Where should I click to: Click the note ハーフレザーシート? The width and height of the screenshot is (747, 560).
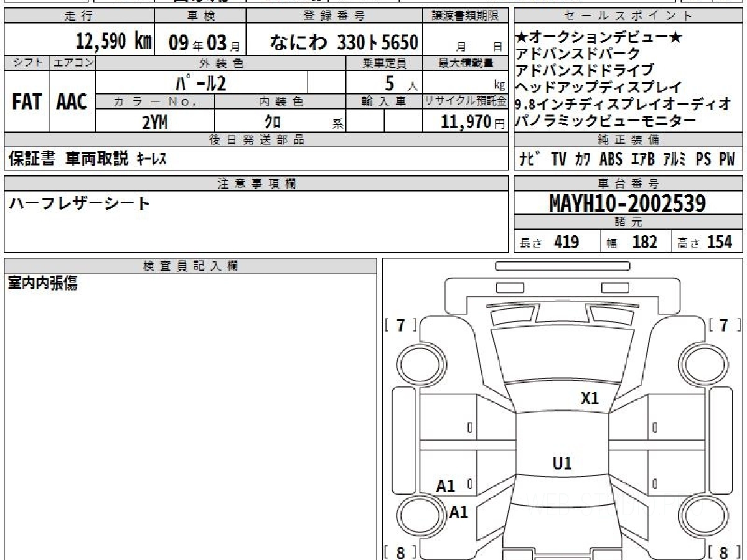click(x=79, y=203)
